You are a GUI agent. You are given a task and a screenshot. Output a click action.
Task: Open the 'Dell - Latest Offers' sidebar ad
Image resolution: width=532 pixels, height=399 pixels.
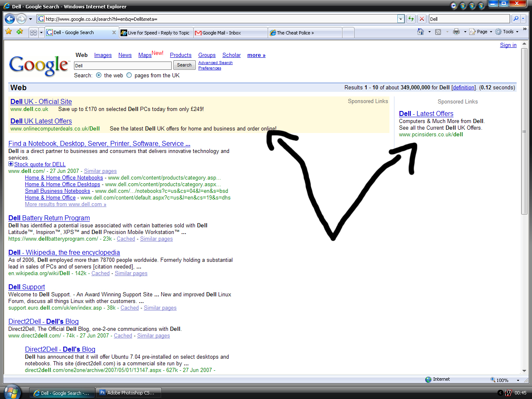(426, 114)
